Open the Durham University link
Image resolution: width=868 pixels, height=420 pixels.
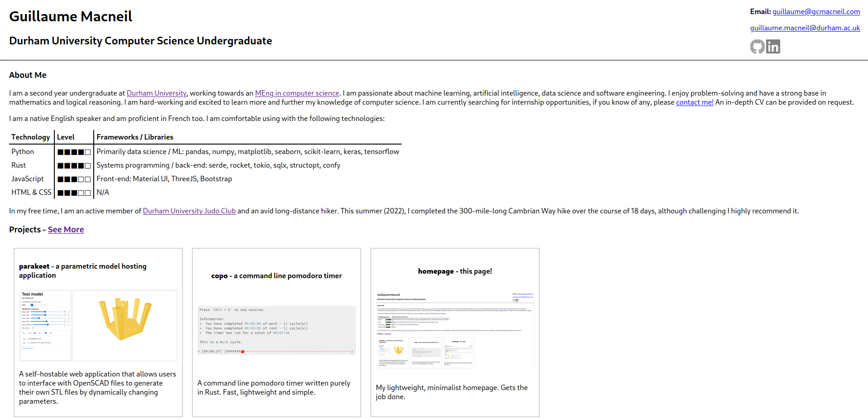coord(156,93)
